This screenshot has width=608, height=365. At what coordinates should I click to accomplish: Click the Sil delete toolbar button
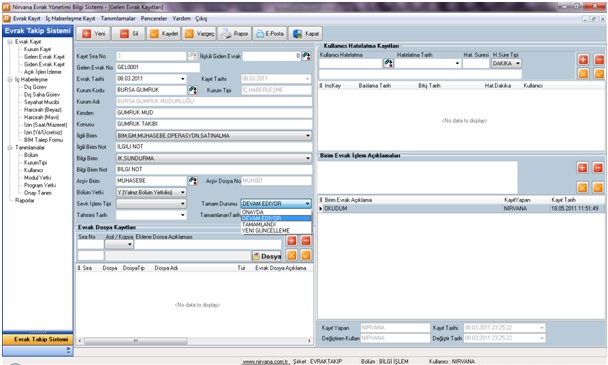128,34
